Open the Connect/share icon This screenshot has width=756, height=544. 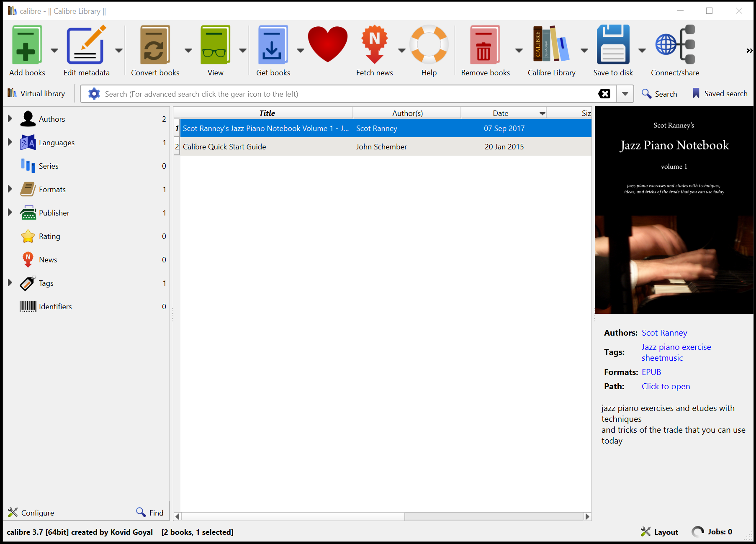[675, 45]
